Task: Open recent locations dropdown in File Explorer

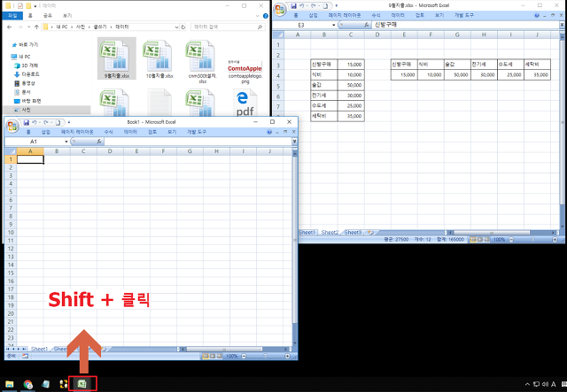Action: [x=28, y=27]
